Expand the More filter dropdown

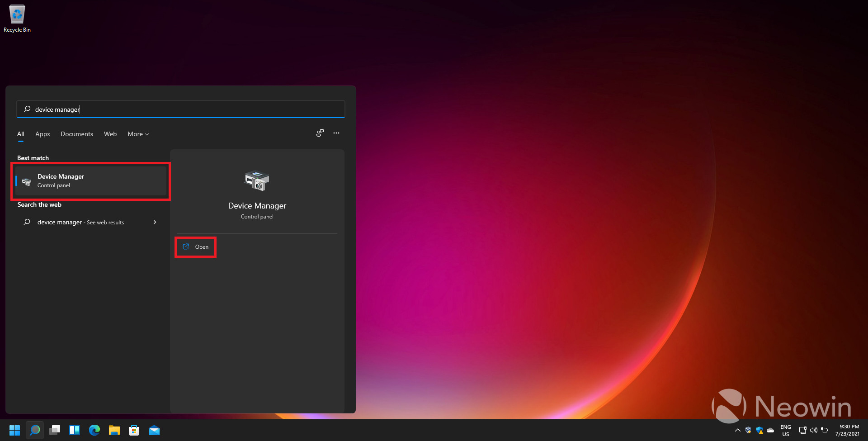coord(138,134)
